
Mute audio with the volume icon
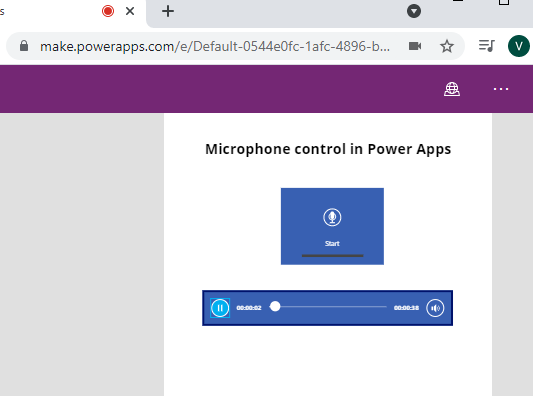435,308
